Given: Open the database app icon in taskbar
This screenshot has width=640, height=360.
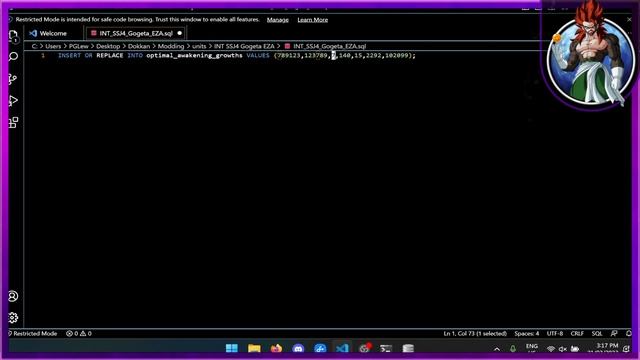Looking at the screenshot, I should tap(408, 348).
